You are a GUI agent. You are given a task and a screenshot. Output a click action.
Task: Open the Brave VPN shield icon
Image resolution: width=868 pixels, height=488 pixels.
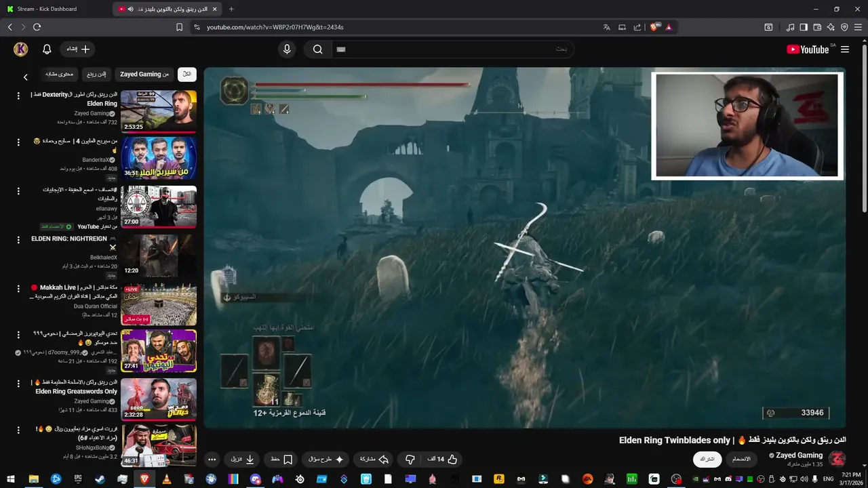point(844,27)
